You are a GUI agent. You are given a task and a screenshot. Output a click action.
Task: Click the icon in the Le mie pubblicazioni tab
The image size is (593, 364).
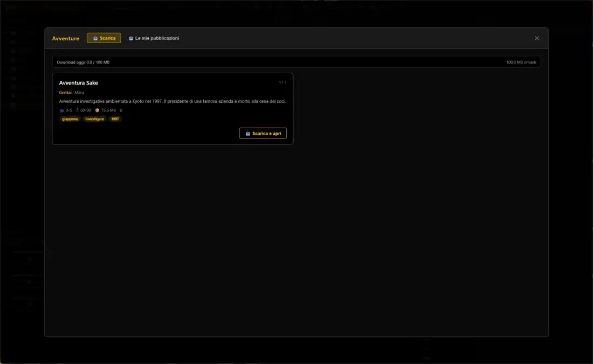[x=131, y=38]
